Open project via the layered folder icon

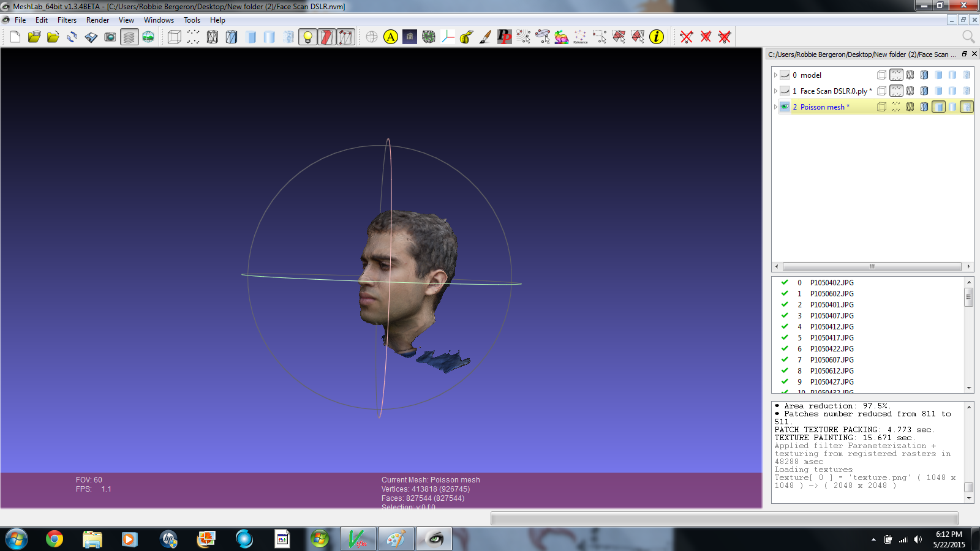[34, 37]
